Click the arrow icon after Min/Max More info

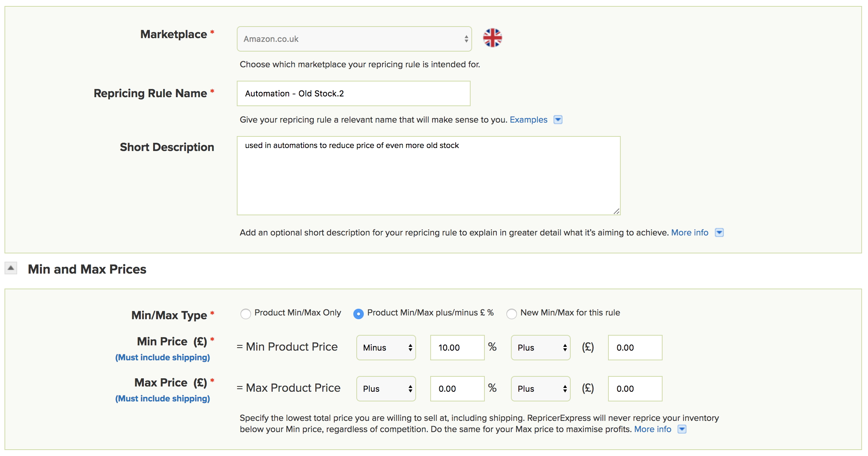pos(682,429)
